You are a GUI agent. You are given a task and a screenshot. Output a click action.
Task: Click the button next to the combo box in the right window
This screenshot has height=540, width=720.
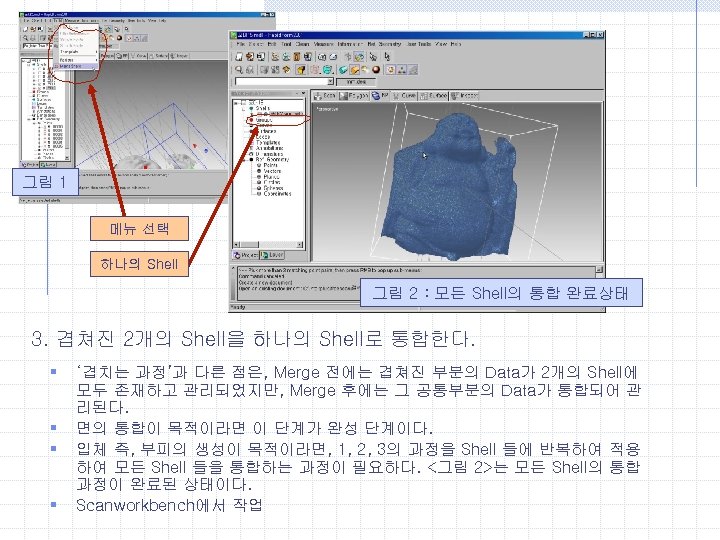356,82
